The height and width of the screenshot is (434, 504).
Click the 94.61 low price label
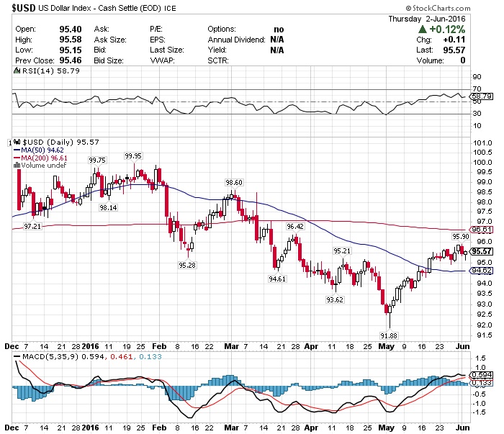pyautogui.click(x=277, y=279)
